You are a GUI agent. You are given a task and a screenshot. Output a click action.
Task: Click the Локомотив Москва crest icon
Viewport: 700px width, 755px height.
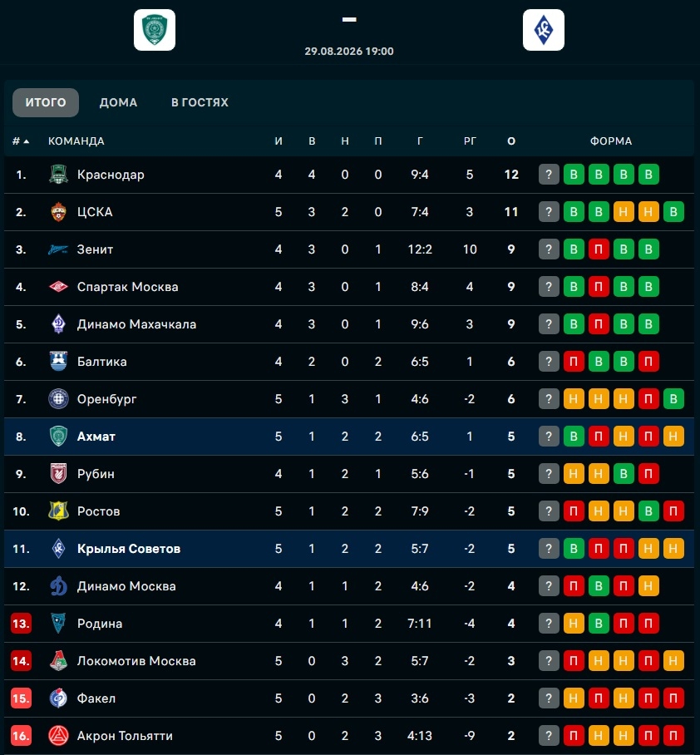(58, 661)
